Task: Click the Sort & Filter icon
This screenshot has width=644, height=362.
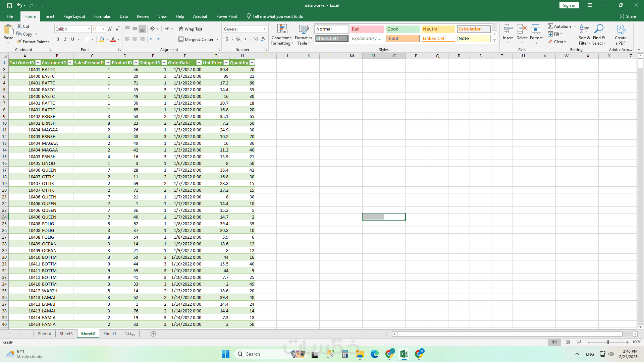Action: point(584,29)
